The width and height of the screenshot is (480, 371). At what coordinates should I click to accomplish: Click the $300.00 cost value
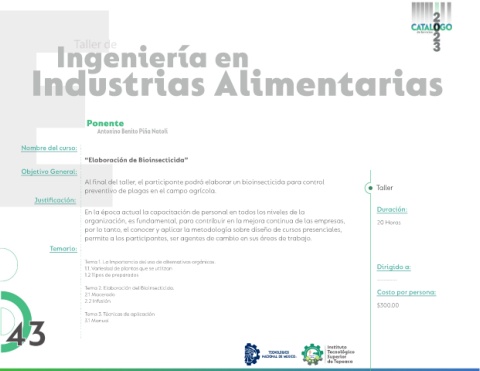tap(388, 305)
